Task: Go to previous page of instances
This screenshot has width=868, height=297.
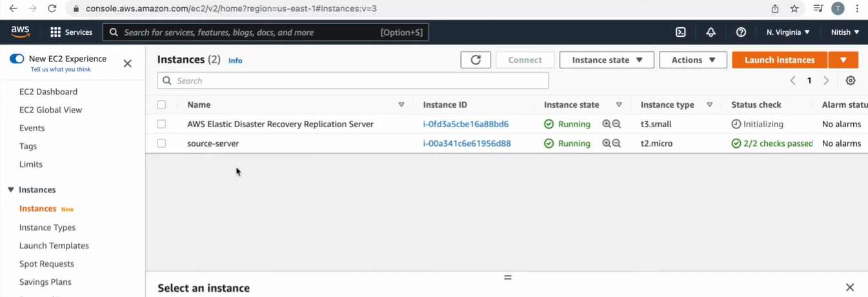Action: (x=792, y=81)
